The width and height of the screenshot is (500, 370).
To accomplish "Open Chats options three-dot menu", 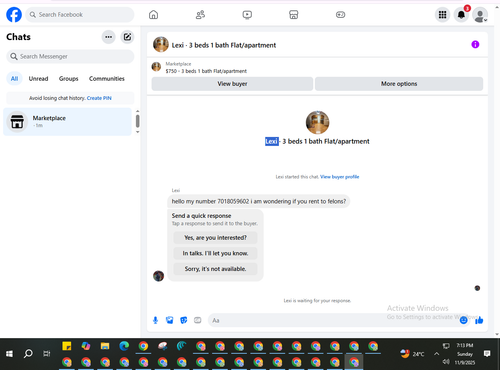I will (x=108, y=37).
